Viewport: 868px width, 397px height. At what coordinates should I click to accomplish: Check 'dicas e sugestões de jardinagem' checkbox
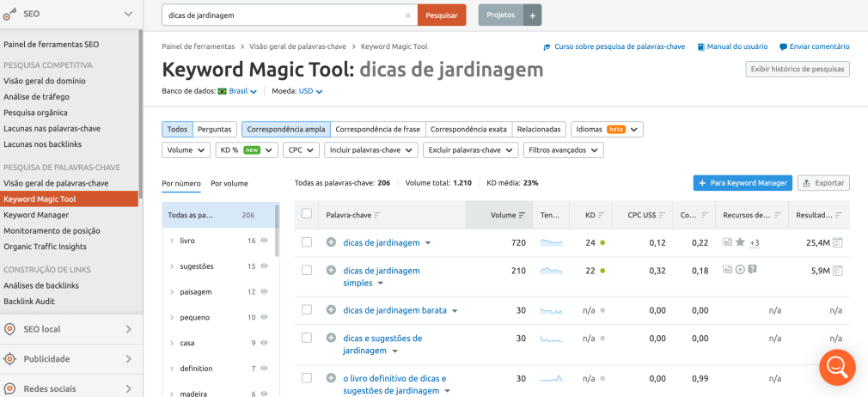tap(307, 337)
